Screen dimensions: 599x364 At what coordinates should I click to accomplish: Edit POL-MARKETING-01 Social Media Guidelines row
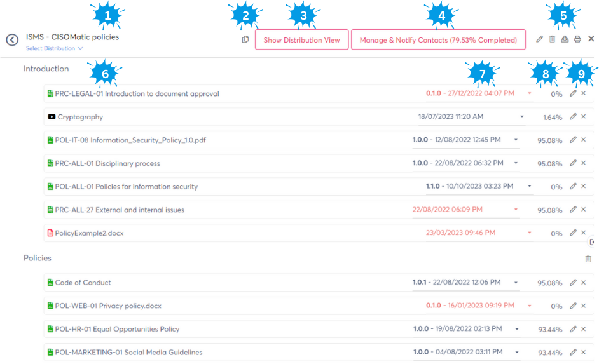coord(573,352)
